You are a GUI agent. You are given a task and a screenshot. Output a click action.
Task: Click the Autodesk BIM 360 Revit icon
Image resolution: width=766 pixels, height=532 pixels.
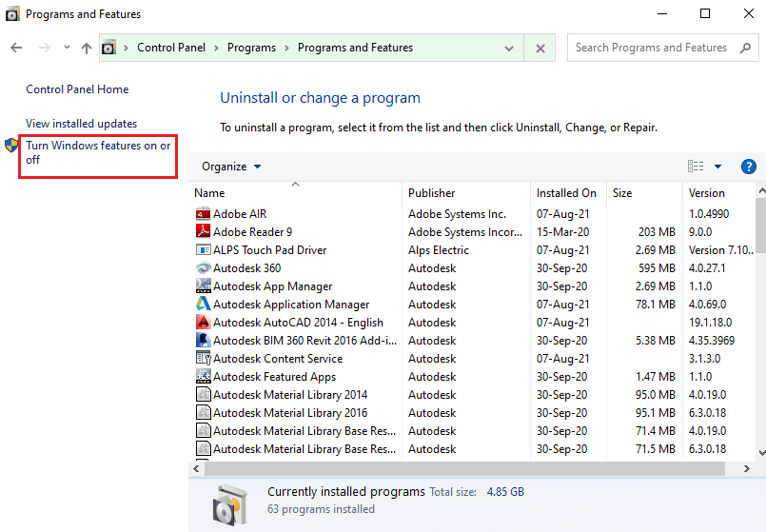pyautogui.click(x=204, y=340)
